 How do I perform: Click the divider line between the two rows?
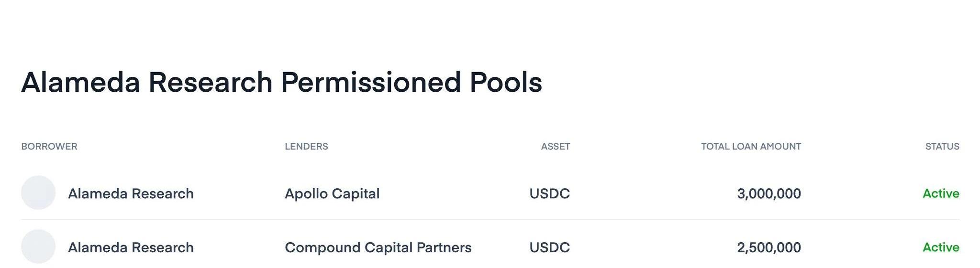tap(490, 220)
